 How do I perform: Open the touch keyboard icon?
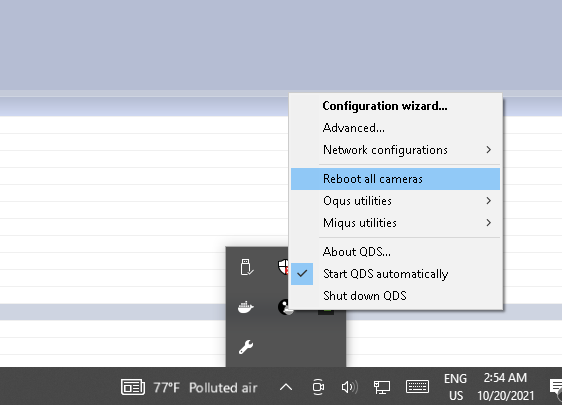(418, 387)
